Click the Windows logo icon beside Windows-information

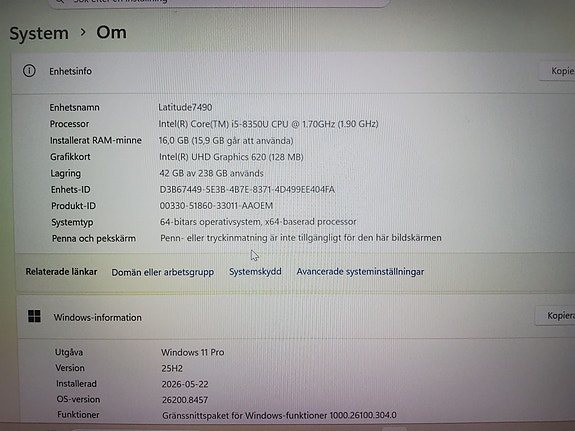click(x=34, y=316)
